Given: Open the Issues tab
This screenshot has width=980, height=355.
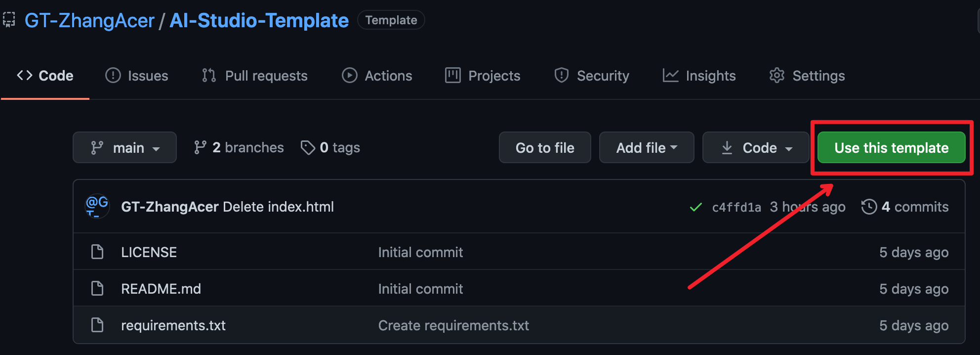Looking at the screenshot, I should [x=137, y=76].
